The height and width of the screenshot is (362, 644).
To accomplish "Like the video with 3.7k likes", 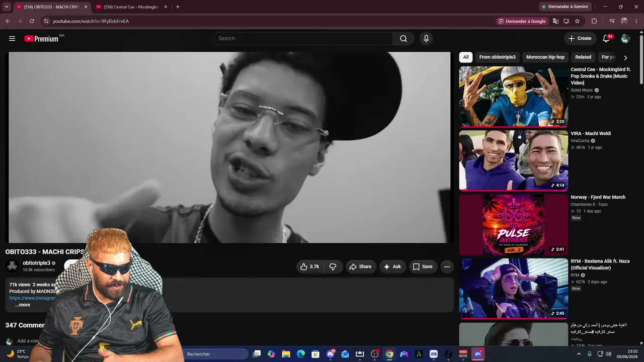I will click(x=310, y=267).
